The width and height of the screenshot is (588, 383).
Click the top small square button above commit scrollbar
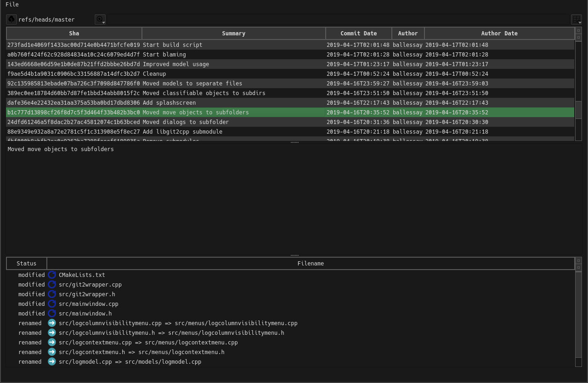(x=578, y=30)
